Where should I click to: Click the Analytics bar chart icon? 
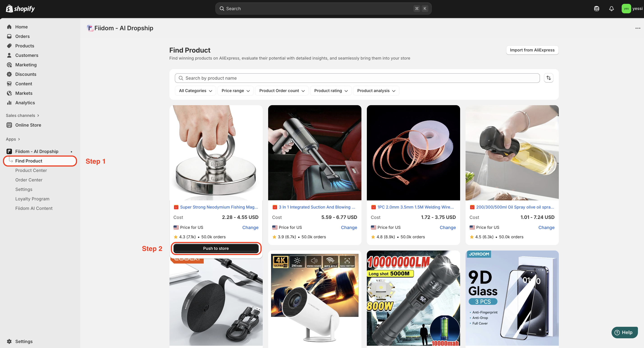tap(9, 103)
